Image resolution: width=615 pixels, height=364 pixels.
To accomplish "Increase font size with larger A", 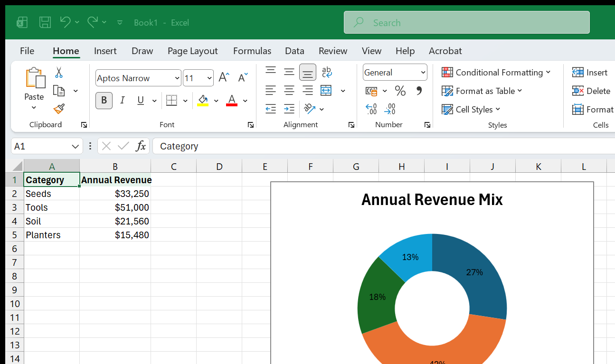I will [x=224, y=78].
